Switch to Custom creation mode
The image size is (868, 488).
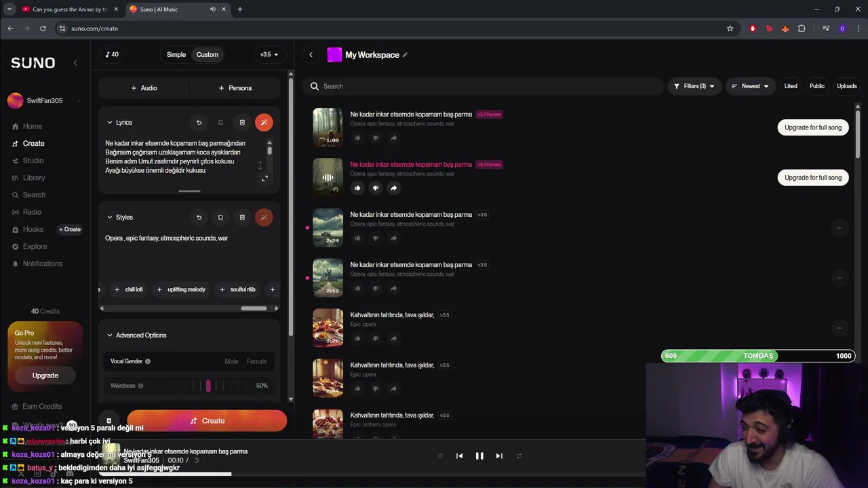coord(208,55)
